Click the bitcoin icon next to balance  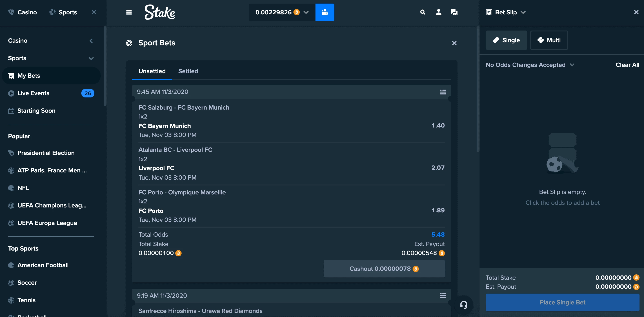pos(297,12)
